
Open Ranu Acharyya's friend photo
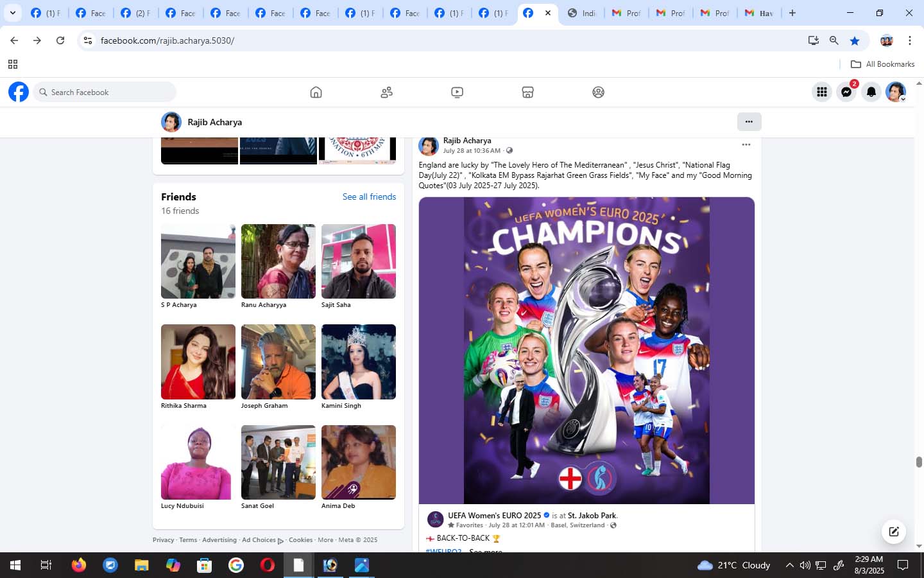278,261
